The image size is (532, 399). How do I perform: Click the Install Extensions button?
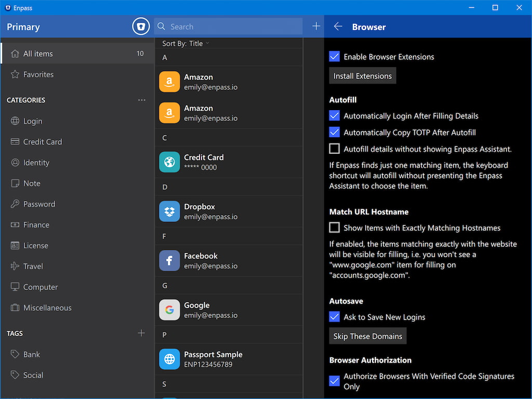tap(363, 76)
